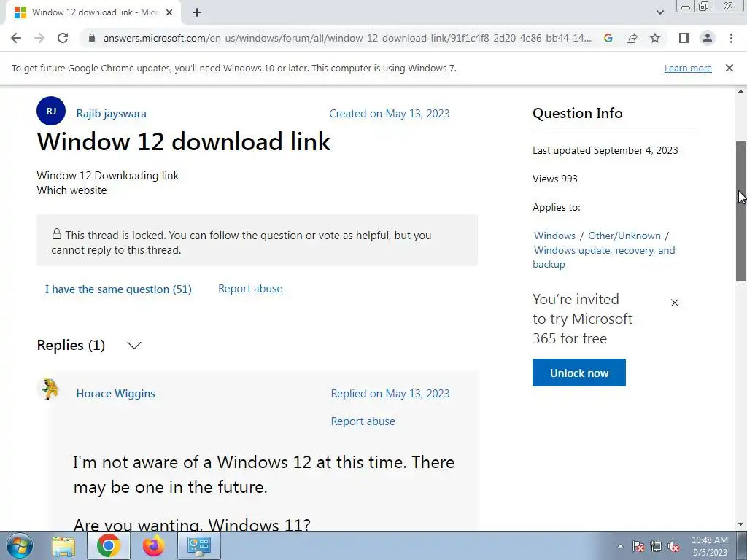Open Horace Wiggins' profile
747x560 pixels.
(x=116, y=394)
